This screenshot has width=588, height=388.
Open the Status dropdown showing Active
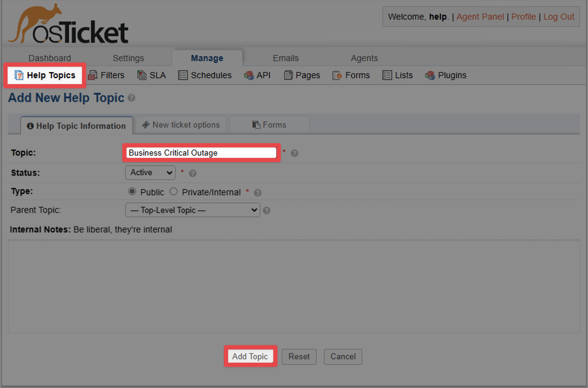pos(150,173)
